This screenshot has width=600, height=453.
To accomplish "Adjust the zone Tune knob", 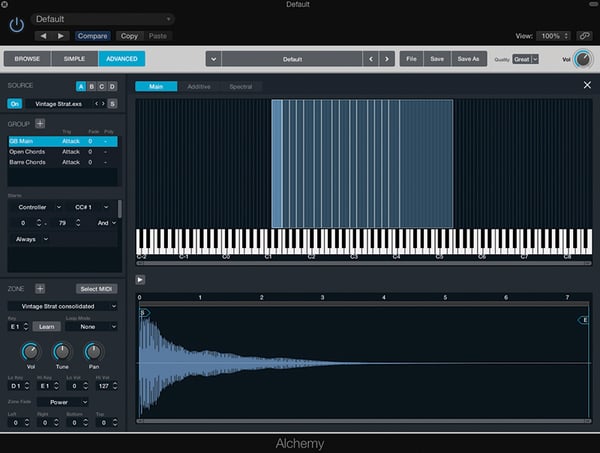I will point(62,352).
